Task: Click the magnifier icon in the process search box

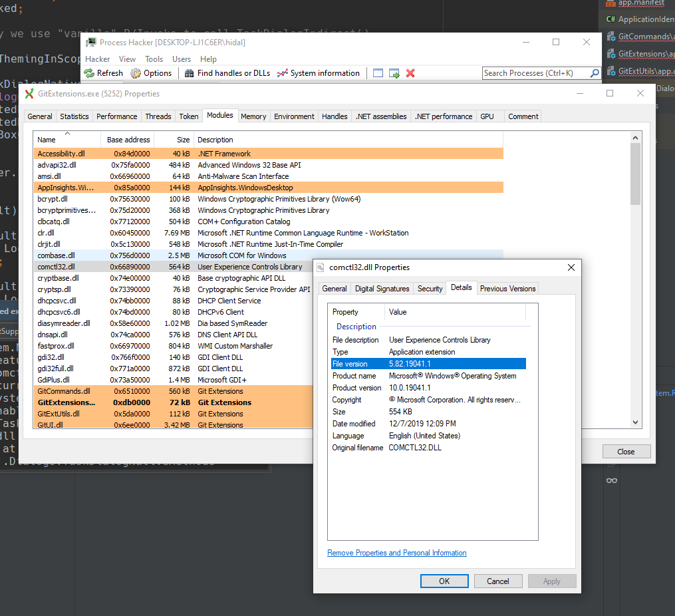Action: click(594, 73)
